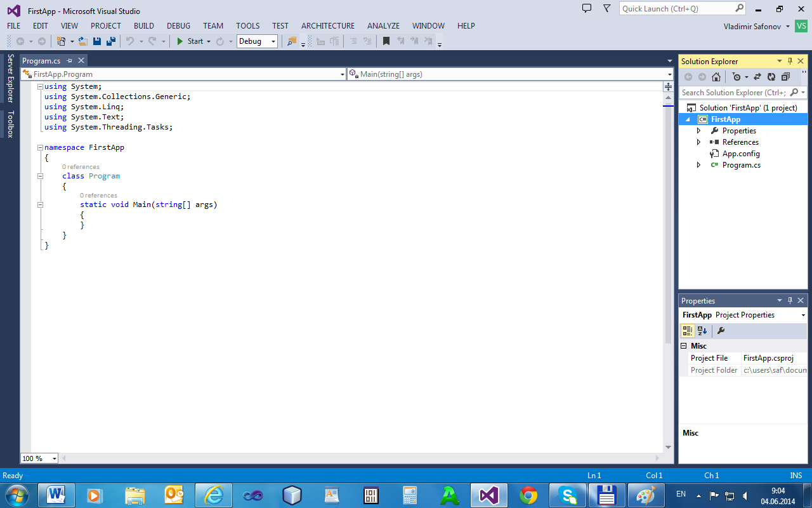Viewport: 812px width, 508px height.
Task: Toggle a bookmark with the bookmark icon
Action: [x=386, y=41]
